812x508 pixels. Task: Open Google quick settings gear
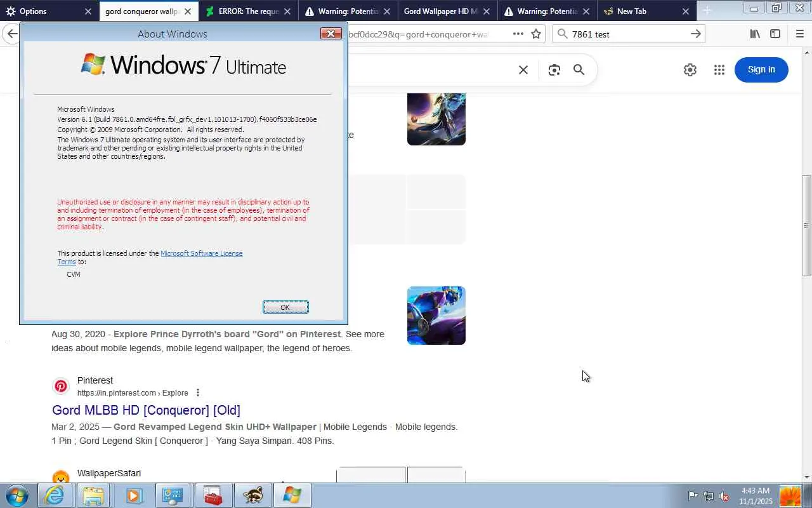690,70
